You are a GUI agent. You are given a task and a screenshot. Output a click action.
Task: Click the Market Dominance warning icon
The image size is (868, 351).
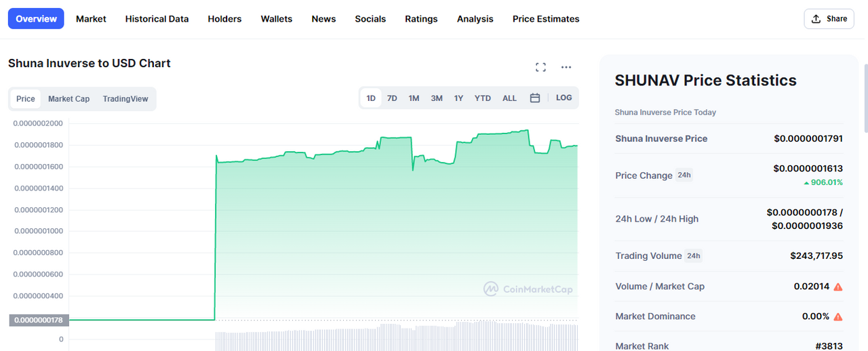click(838, 316)
